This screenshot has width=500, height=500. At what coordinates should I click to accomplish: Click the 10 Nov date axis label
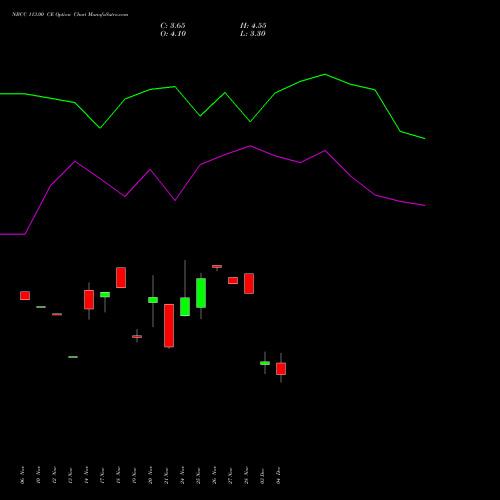[x=38, y=475]
